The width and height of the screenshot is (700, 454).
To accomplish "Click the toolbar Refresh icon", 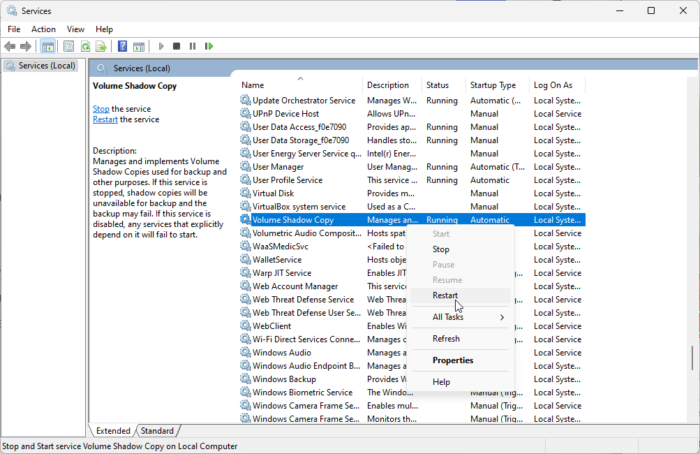I will 85,46.
